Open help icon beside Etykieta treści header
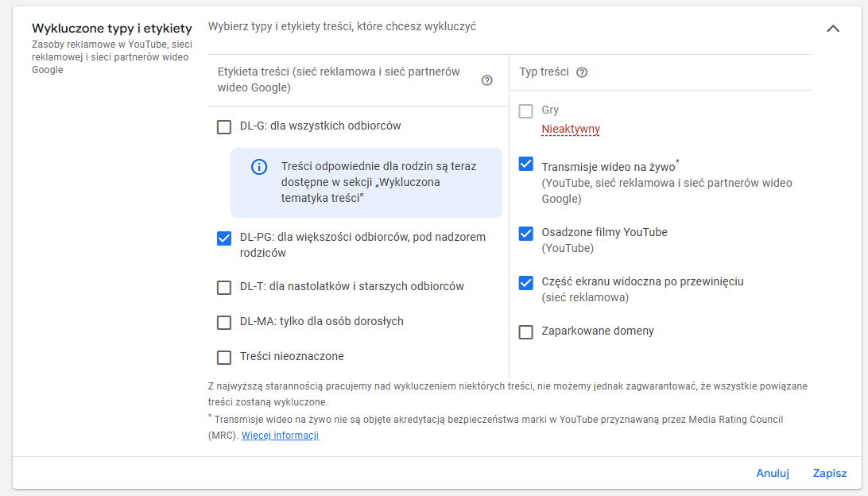The width and height of the screenshot is (868, 496). (487, 80)
